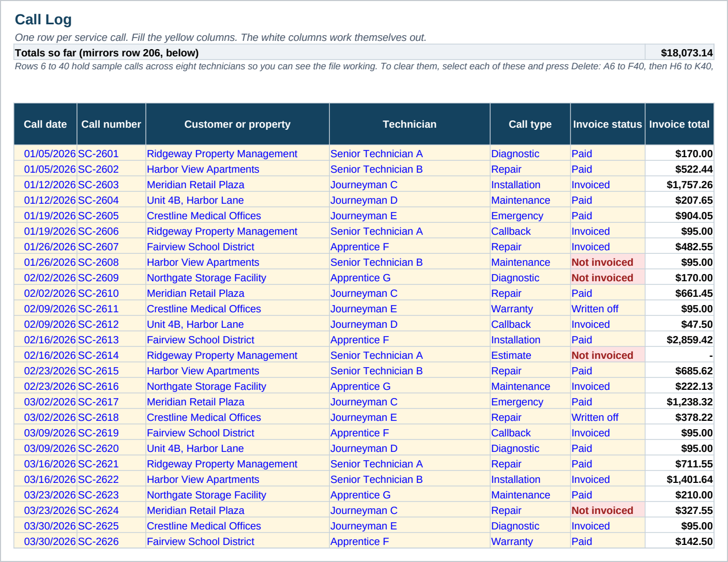Select the Totals so far label cell
728x562 pixels.
pos(330,53)
